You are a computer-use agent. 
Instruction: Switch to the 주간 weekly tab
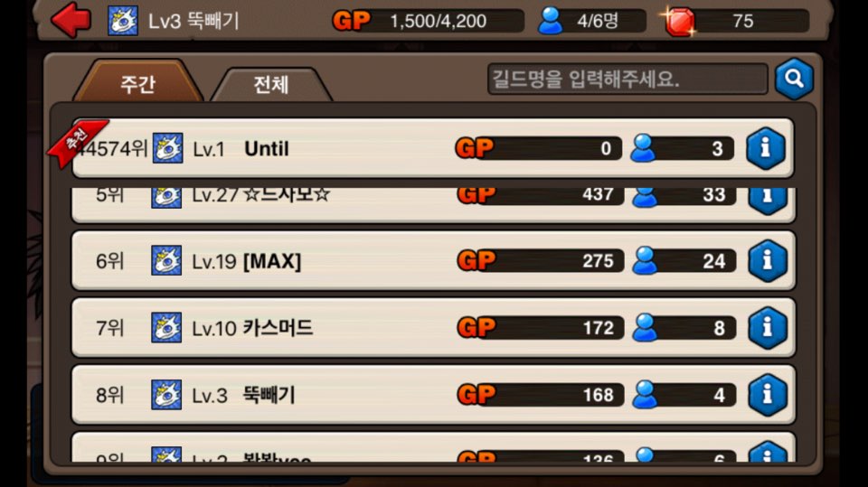[x=138, y=83]
